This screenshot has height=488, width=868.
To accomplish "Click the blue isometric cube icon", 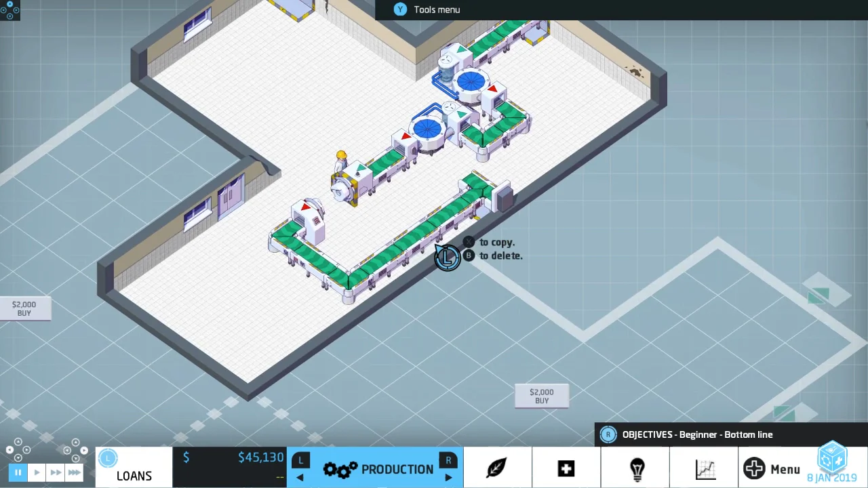I will pos(833,457).
